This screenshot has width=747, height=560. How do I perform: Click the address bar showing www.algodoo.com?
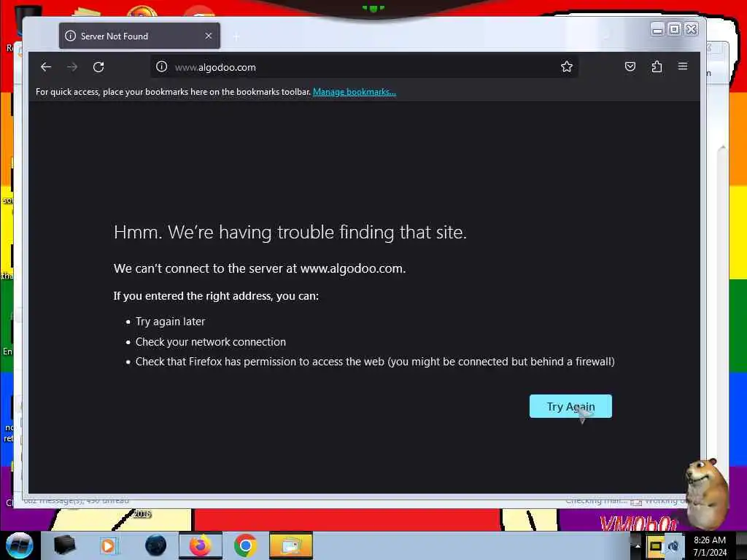click(x=365, y=67)
